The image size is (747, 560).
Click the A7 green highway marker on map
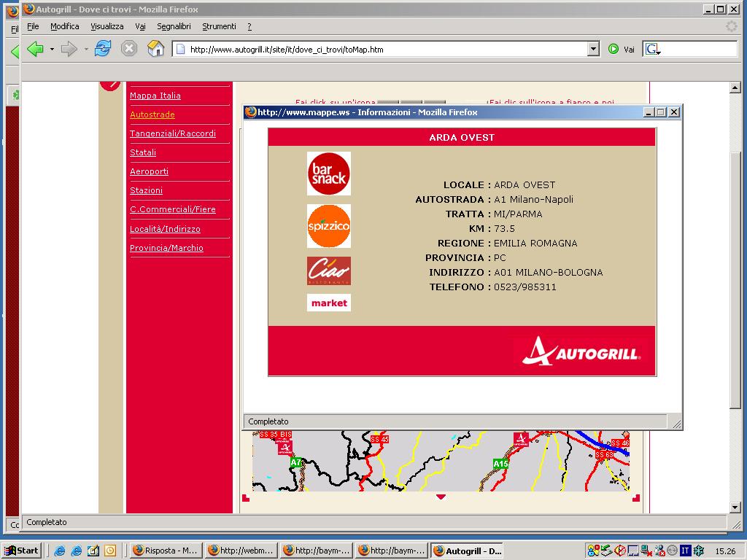click(x=296, y=462)
